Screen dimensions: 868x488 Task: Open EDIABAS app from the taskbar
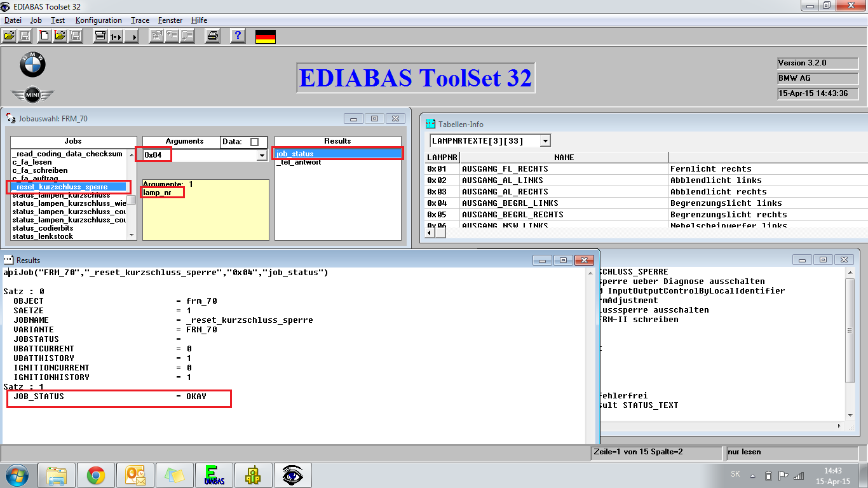(x=215, y=475)
